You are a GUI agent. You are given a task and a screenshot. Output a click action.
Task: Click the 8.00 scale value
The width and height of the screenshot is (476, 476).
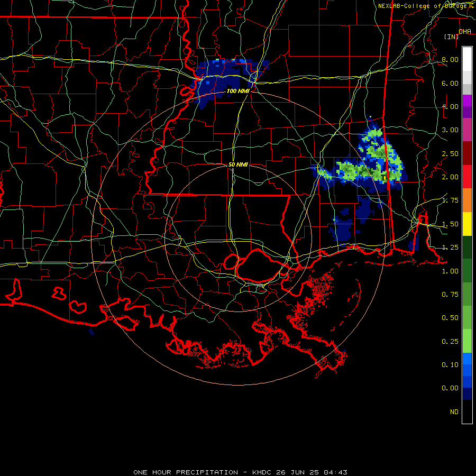coord(450,59)
